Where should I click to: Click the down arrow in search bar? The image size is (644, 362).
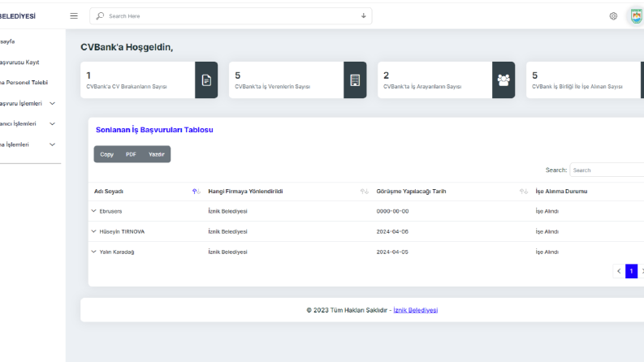pyautogui.click(x=364, y=16)
